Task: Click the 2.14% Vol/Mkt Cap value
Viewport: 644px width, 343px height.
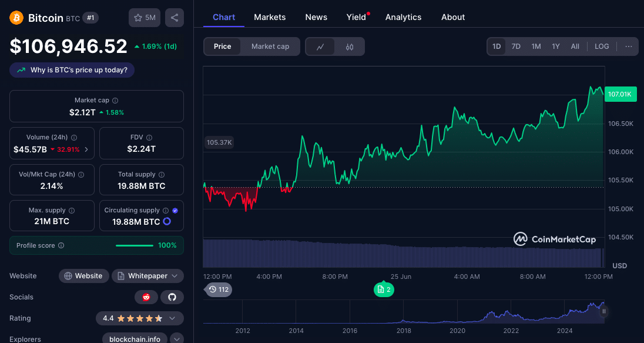Action: coord(52,186)
